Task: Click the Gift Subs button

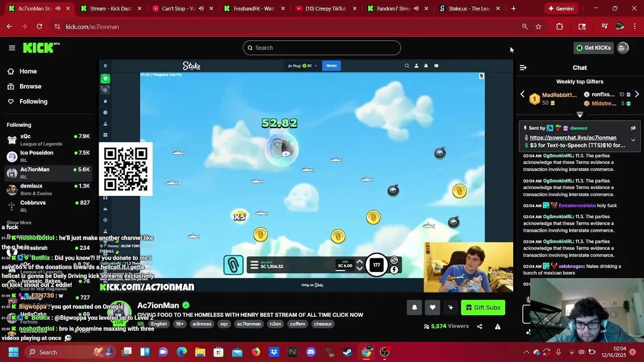Action: (x=483, y=308)
